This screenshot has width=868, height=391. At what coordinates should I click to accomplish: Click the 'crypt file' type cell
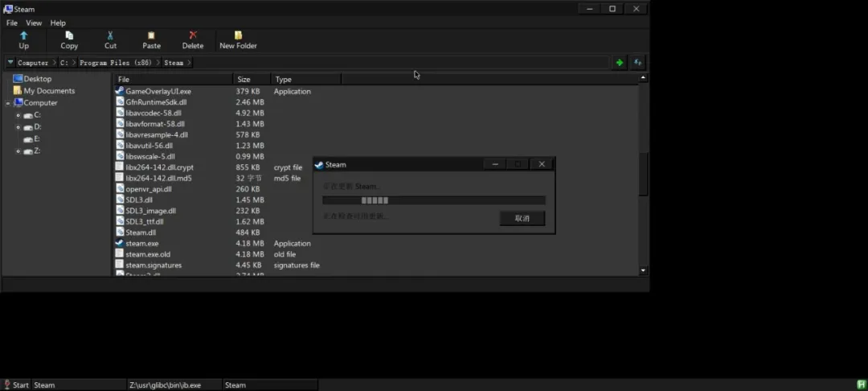click(288, 167)
